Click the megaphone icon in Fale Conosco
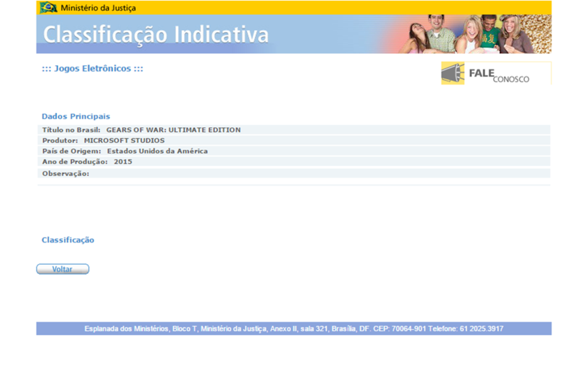The width and height of the screenshot is (588, 392). [x=453, y=73]
